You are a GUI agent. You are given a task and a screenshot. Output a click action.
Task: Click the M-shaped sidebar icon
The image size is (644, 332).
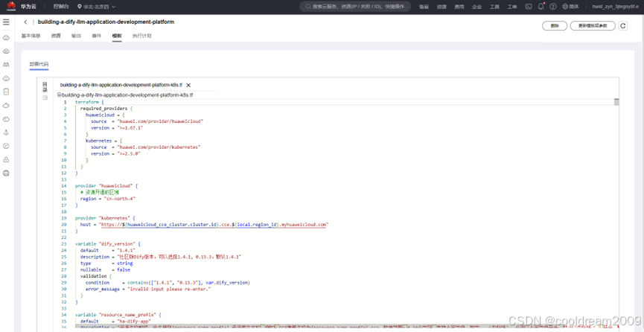click(x=6, y=65)
